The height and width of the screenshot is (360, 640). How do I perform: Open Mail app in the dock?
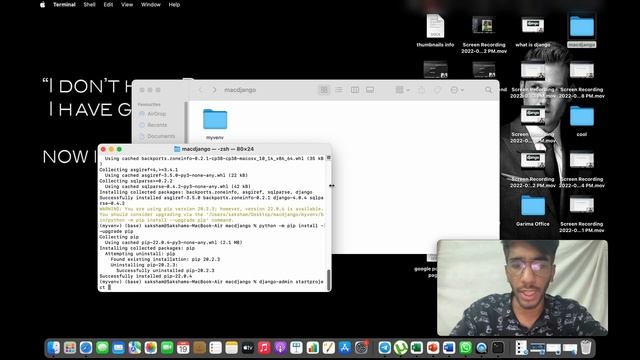point(118,348)
